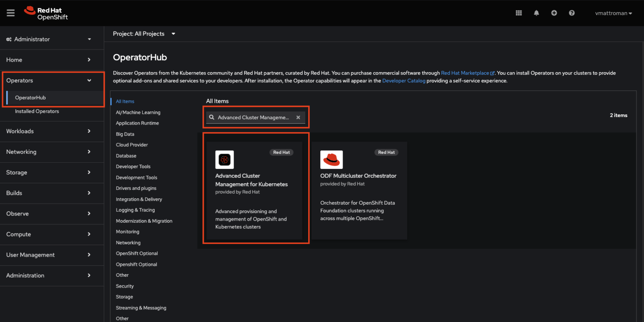This screenshot has height=322, width=644.
Task: Click the ODF Multicluster Orchestrator red hat icon
Action: coord(331,159)
